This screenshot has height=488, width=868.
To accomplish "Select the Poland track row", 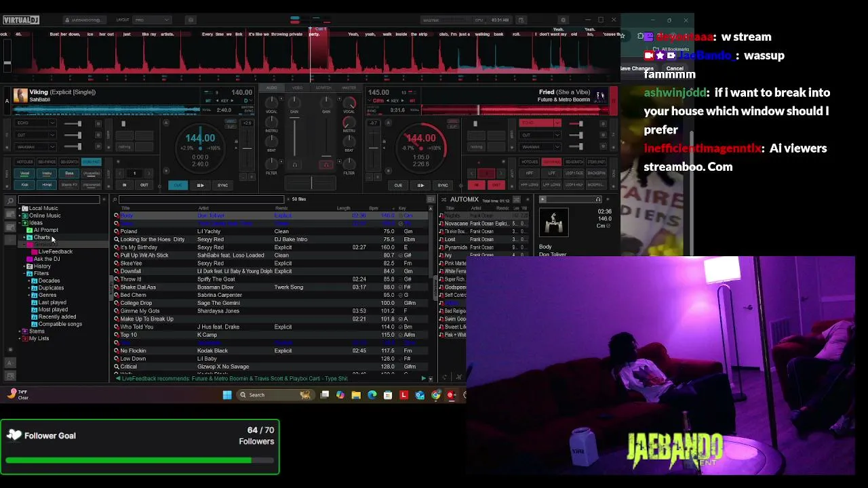I will click(x=273, y=231).
